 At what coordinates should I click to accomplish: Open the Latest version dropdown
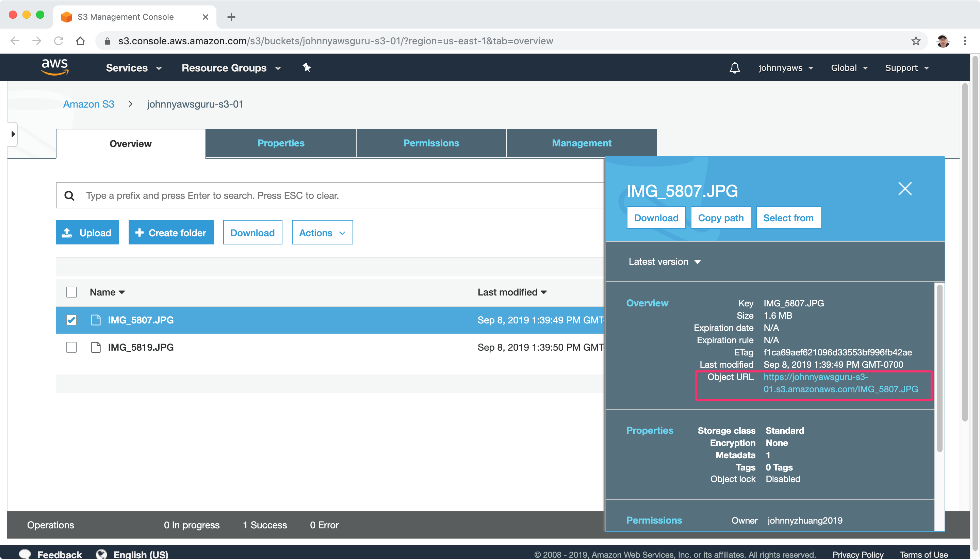coord(665,262)
